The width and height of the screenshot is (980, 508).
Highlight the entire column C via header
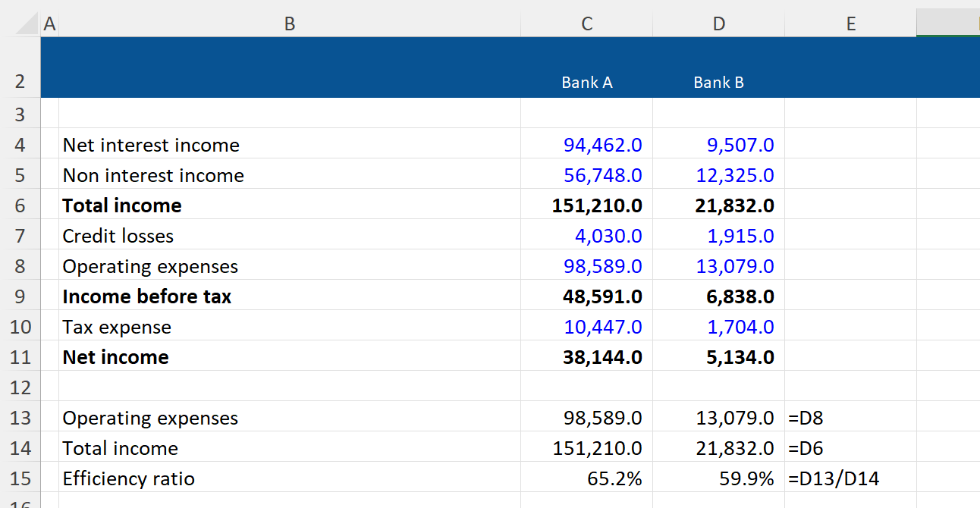(x=586, y=24)
